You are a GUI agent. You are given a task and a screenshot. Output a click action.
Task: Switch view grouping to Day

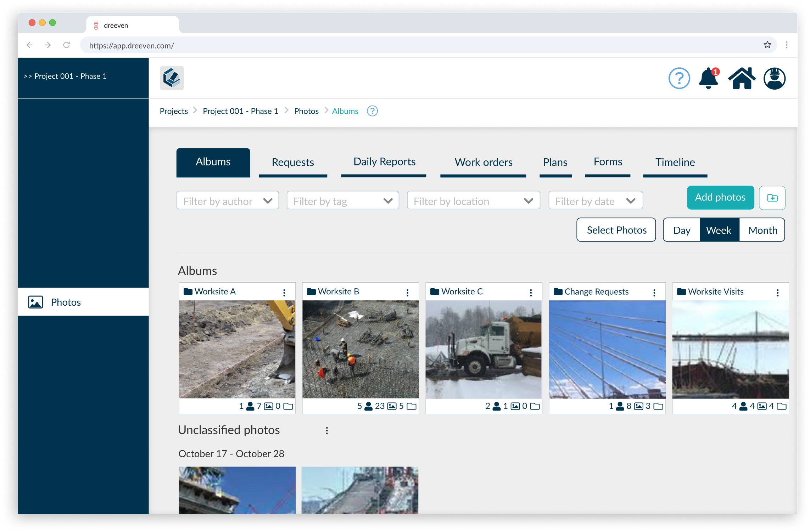(682, 230)
